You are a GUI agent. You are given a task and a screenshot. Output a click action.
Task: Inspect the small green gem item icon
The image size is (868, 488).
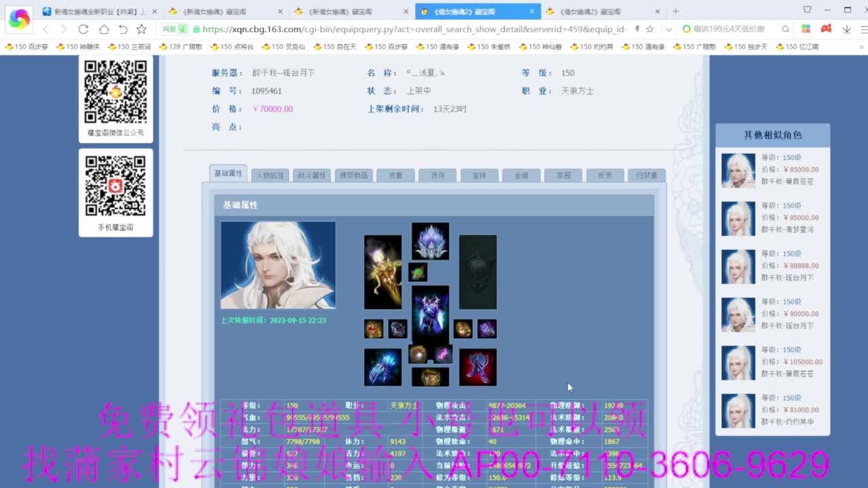(418, 272)
